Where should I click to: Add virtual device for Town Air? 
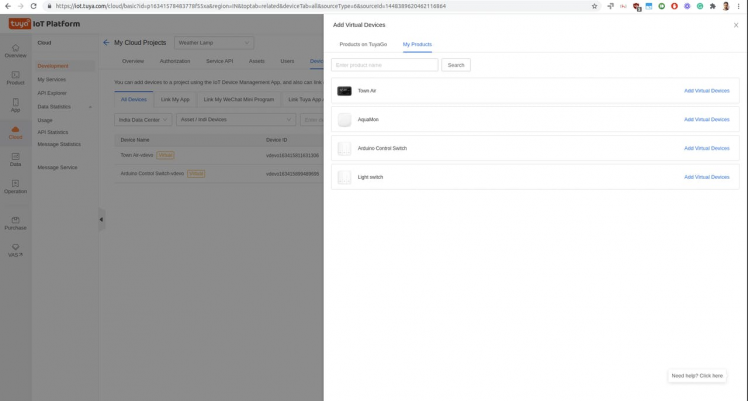point(706,91)
